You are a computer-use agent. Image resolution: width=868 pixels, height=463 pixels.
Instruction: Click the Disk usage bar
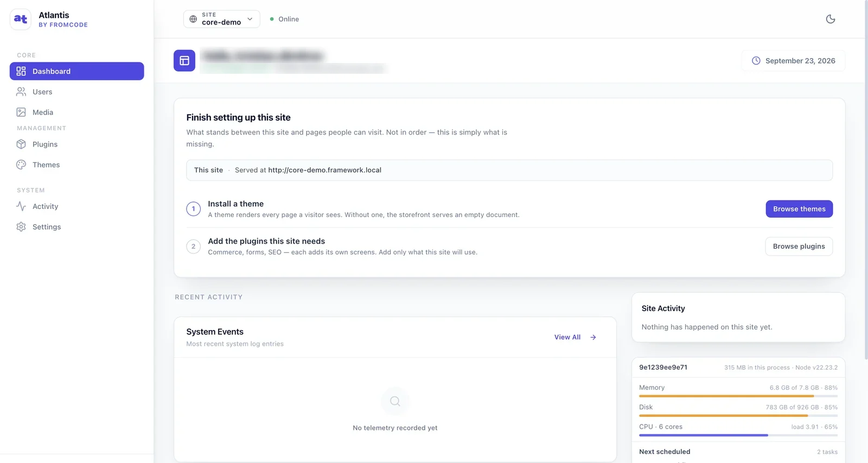[x=738, y=416]
